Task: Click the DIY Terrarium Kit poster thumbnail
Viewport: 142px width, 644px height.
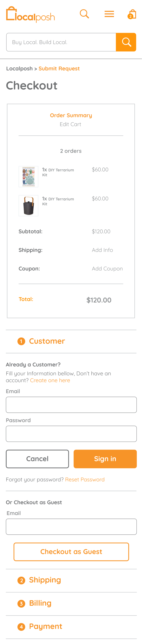Action: point(28,176)
